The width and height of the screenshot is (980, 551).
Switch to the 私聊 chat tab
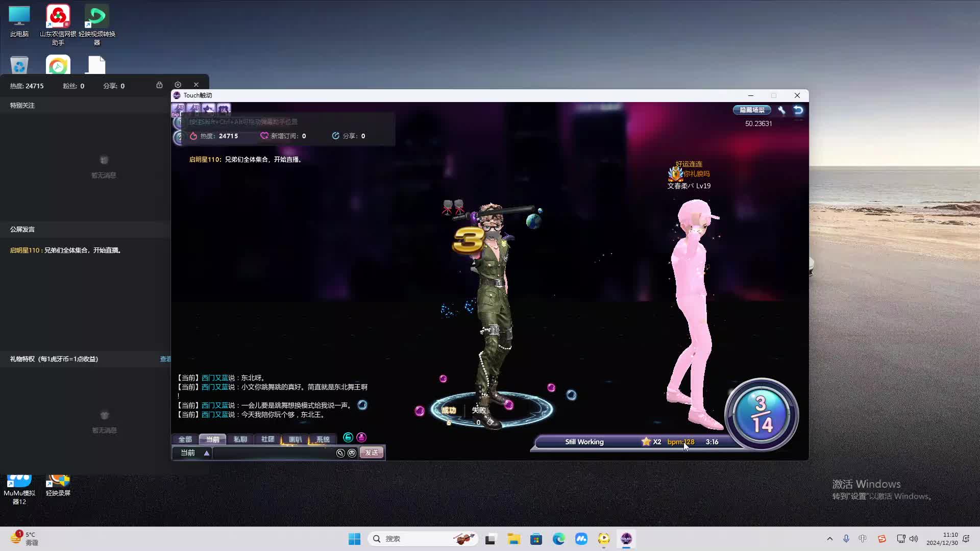tap(240, 439)
